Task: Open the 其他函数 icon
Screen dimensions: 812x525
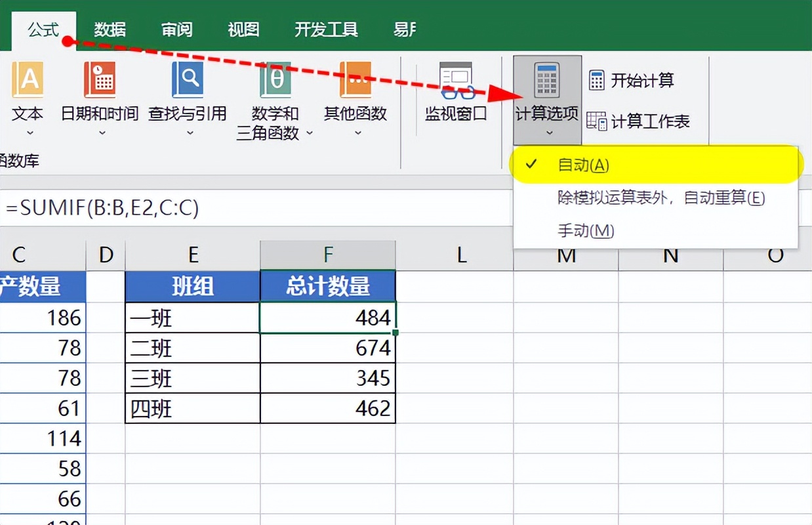Action: [355, 80]
